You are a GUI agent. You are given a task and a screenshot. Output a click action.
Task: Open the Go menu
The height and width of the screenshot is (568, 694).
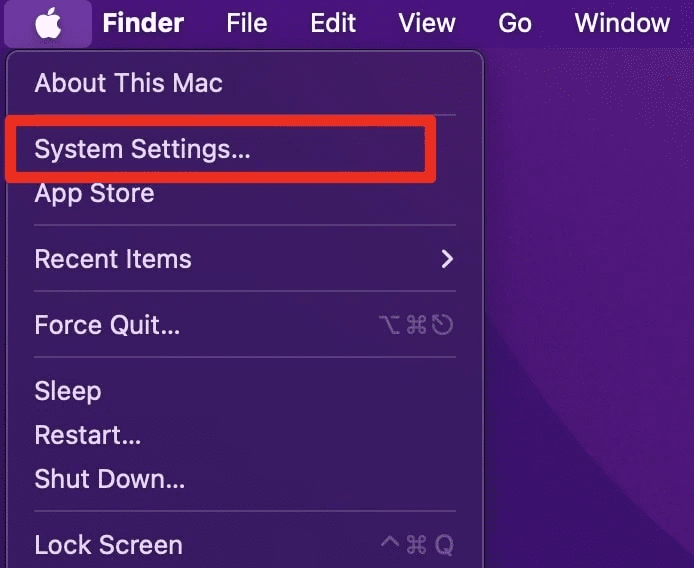point(515,23)
